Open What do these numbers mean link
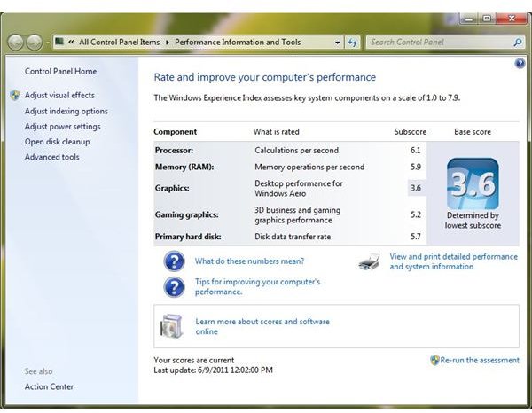This screenshot has height=413, width=532. pyautogui.click(x=249, y=261)
